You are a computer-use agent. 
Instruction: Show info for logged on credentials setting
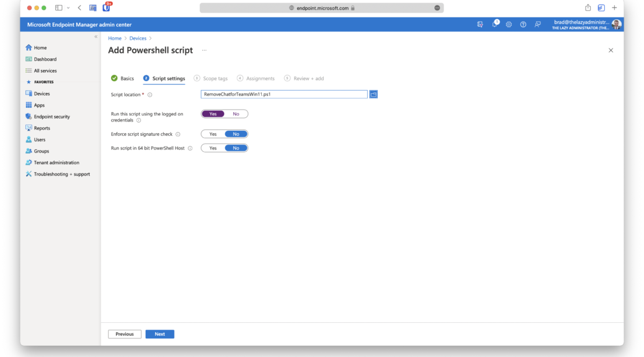click(139, 121)
